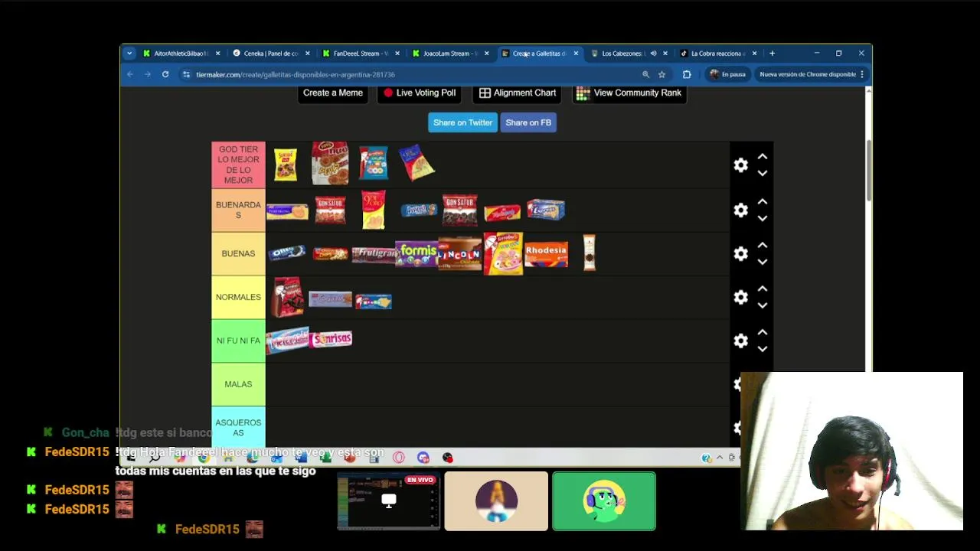Viewport: 980px width, 551px height.
Task: Move NORMALES row up with arrow
Action: 762,289
